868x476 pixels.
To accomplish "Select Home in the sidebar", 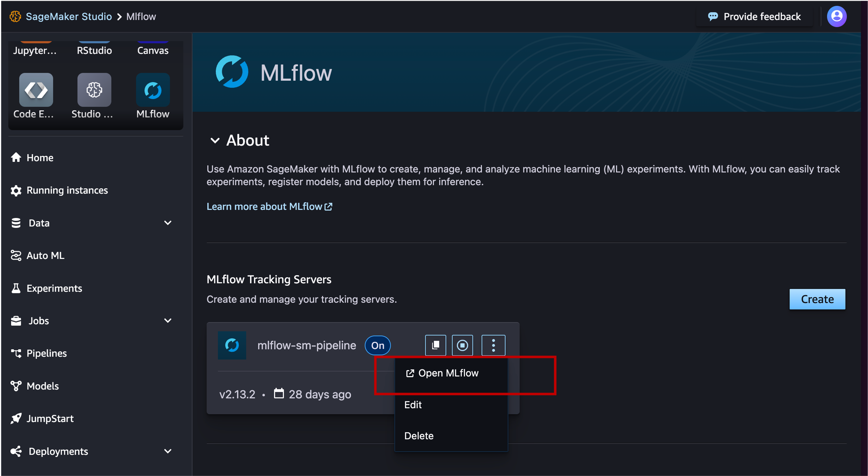I will point(40,157).
